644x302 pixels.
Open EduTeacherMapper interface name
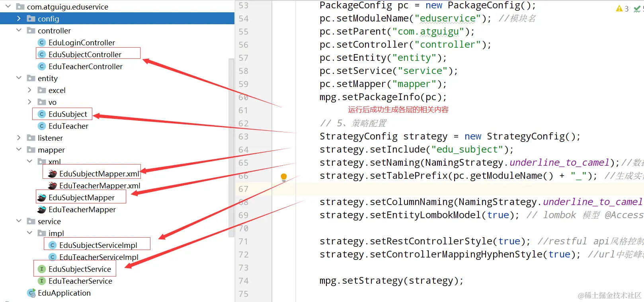click(x=82, y=209)
